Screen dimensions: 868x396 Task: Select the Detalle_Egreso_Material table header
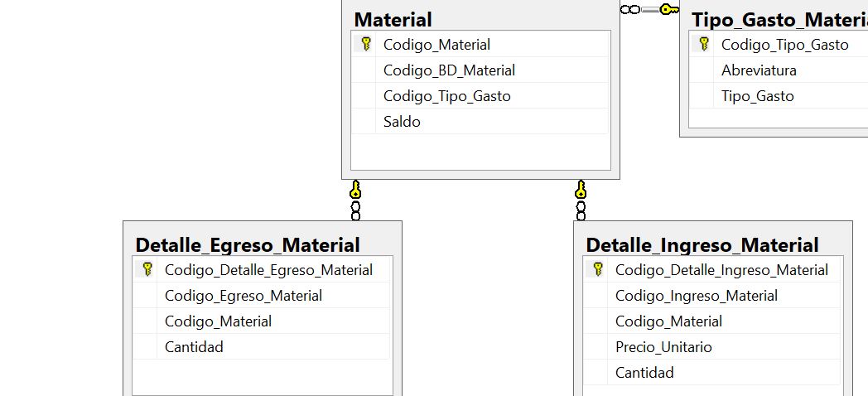tap(248, 244)
